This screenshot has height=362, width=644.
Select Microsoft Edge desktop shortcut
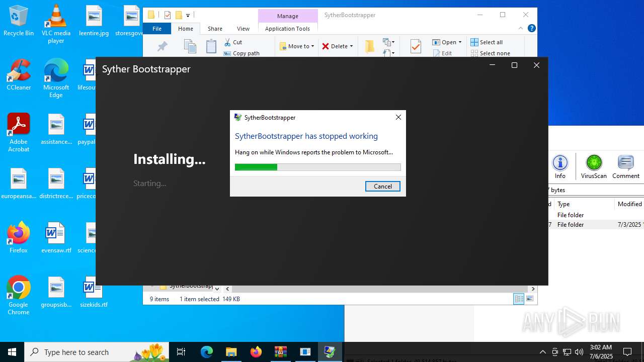(x=56, y=78)
